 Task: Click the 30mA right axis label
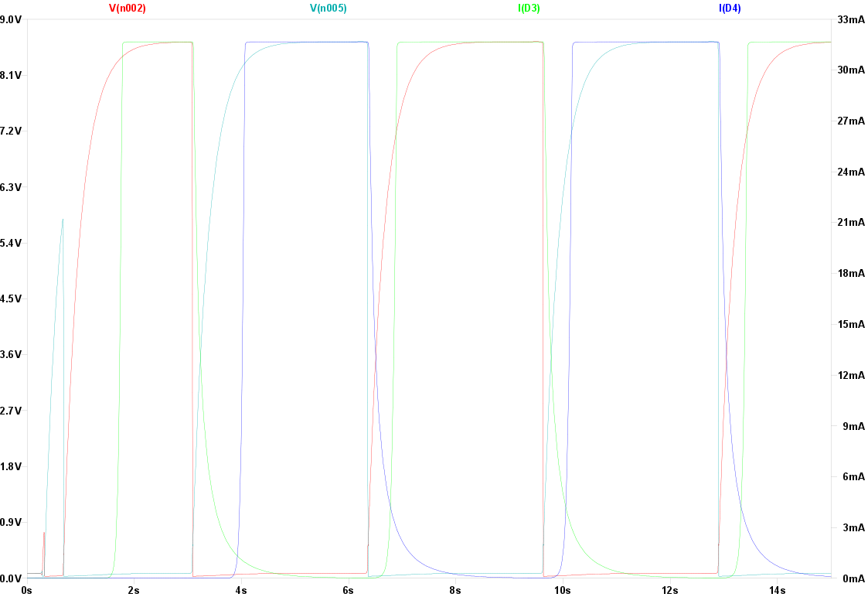click(851, 70)
